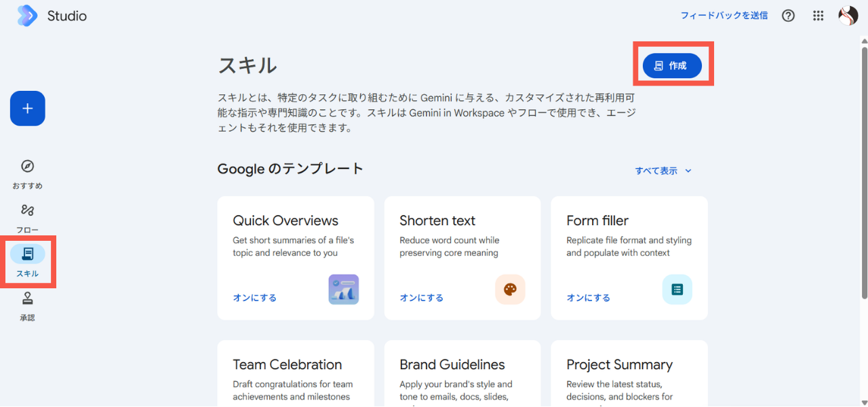
Task: Click the Shorten text title
Action: click(x=437, y=221)
